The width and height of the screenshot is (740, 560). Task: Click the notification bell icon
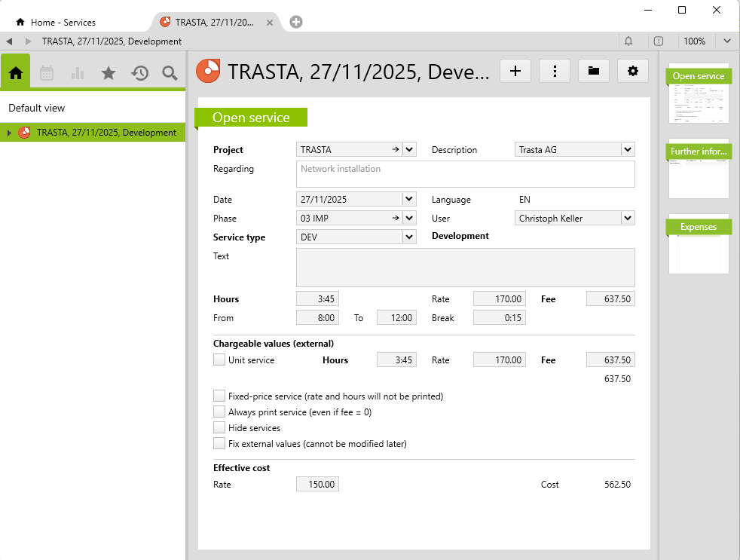[628, 41]
